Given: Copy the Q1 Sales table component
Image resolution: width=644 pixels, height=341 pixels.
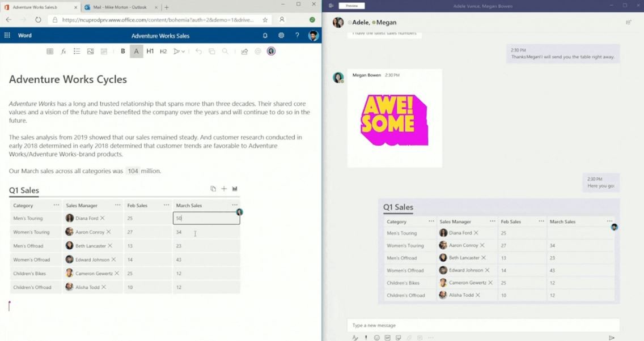Looking at the screenshot, I should [x=213, y=189].
